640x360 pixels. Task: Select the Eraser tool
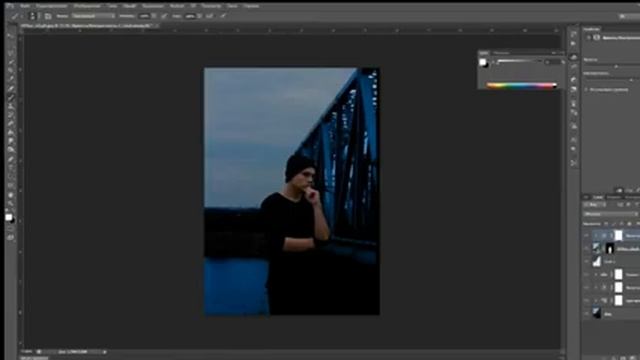pyautogui.click(x=10, y=123)
